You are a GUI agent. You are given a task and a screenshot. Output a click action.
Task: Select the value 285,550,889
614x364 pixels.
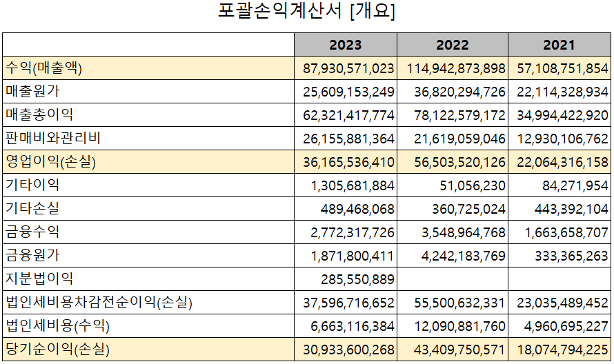(x=357, y=279)
